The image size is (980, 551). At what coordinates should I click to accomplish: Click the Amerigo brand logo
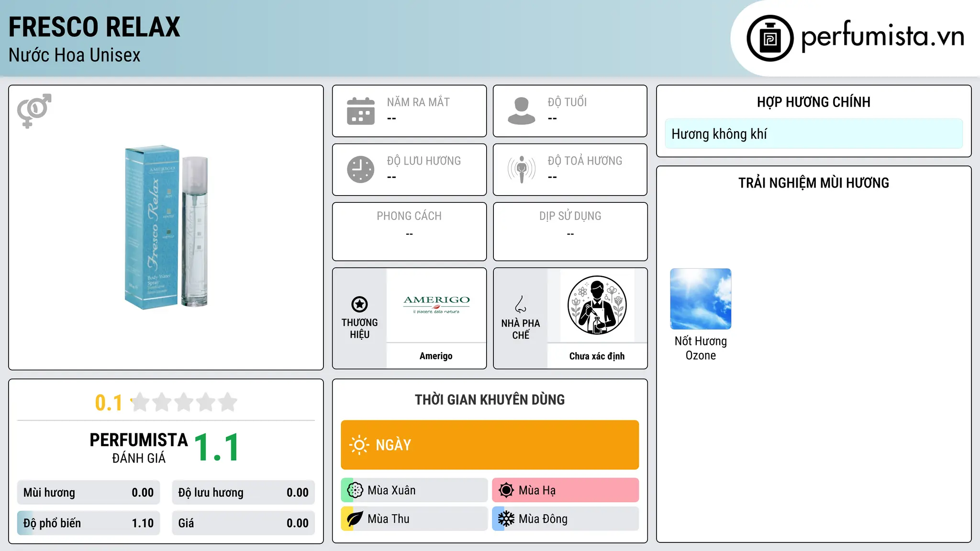pyautogui.click(x=436, y=304)
